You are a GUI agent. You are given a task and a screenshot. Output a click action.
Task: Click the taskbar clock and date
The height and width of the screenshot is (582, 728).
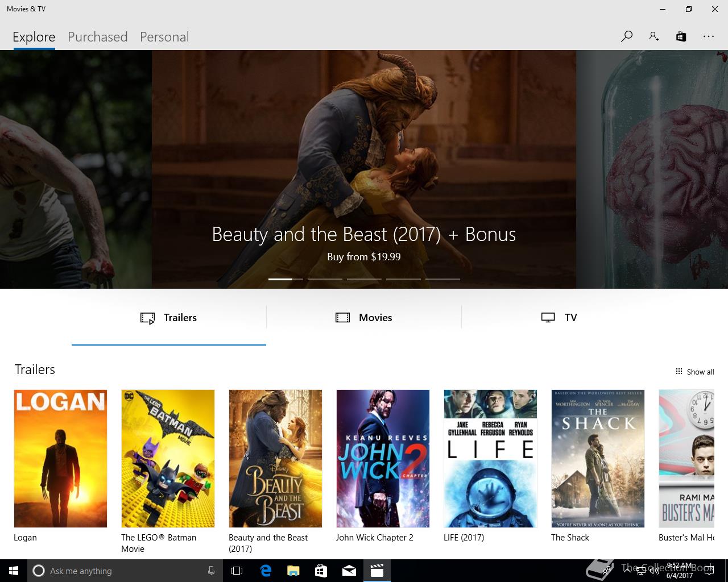(x=680, y=571)
